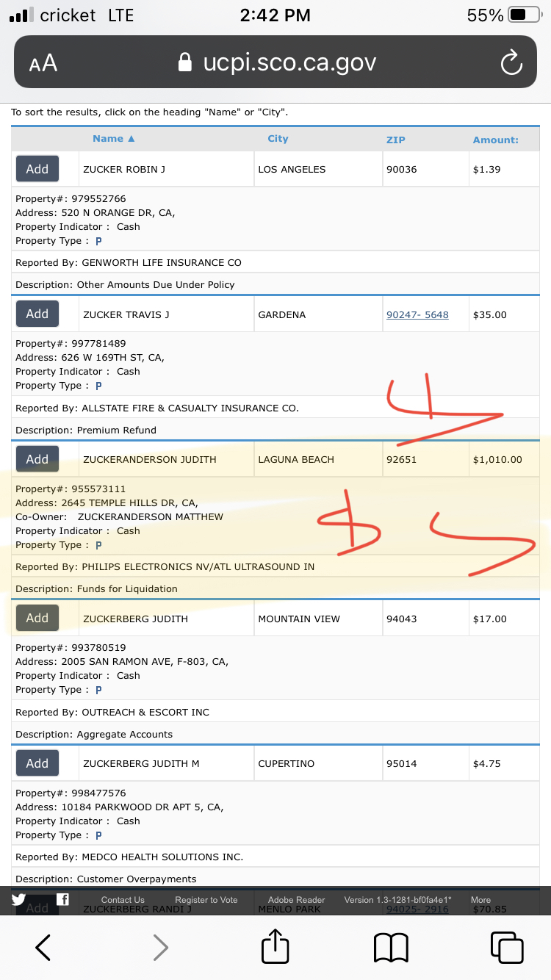Open Safari bookmarks book icon

click(391, 948)
